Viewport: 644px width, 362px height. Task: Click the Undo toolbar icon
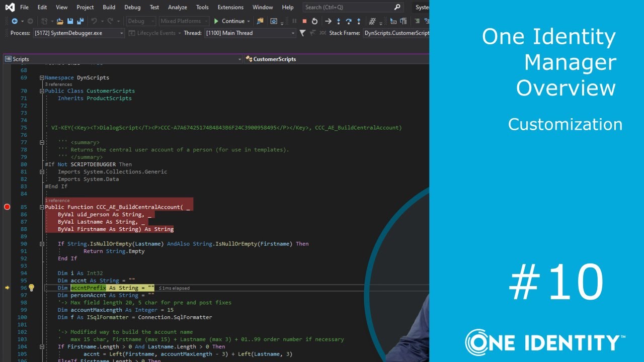[x=94, y=21]
